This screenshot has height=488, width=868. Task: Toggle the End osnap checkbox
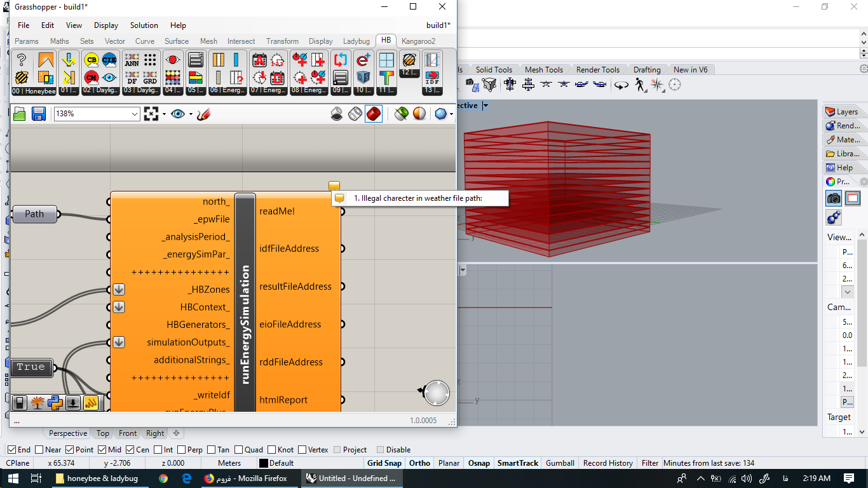coord(11,450)
